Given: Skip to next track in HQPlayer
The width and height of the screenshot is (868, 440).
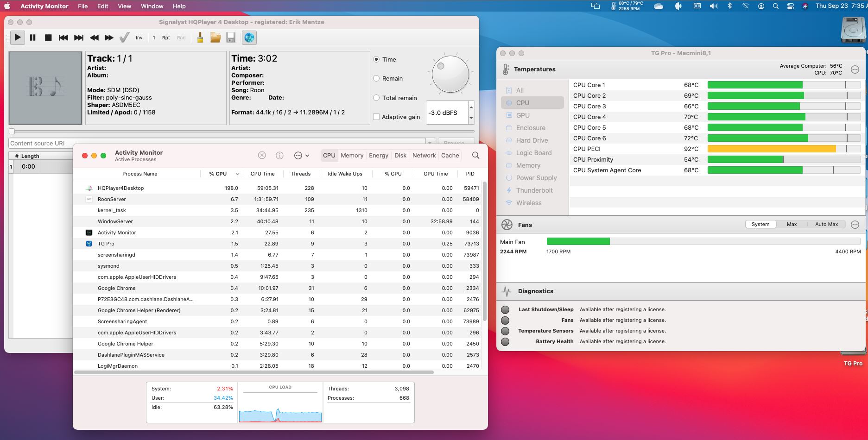Looking at the screenshot, I should pos(79,38).
